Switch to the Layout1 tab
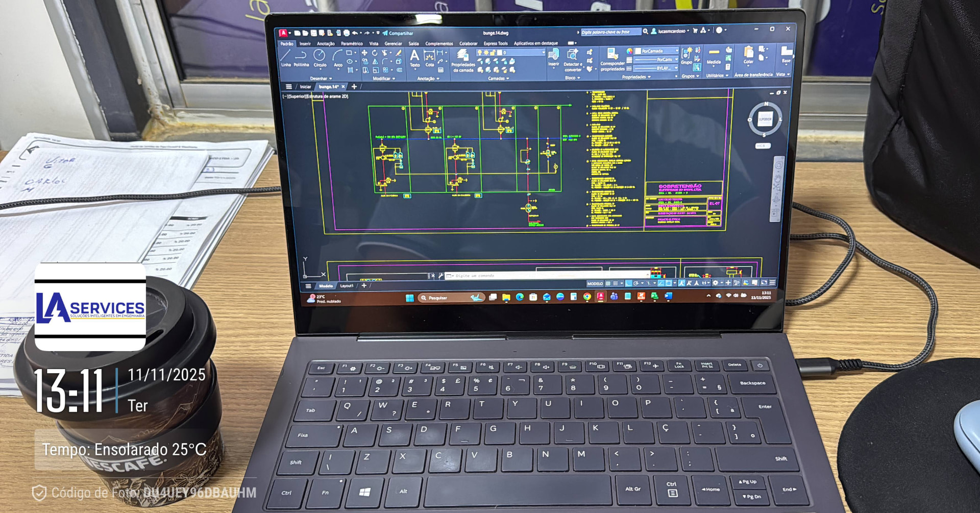This screenshot has width=980, height=513. [347, 286]
